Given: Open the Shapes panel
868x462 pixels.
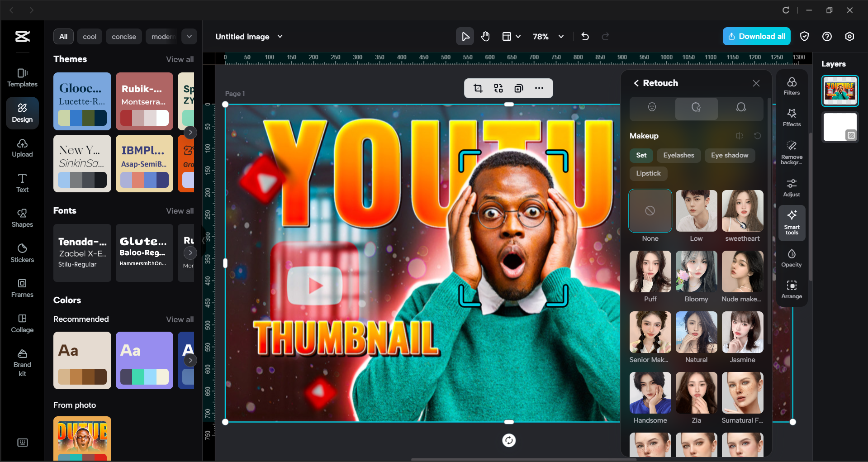Looking at the screenshot, I should (x=22, y=218).
